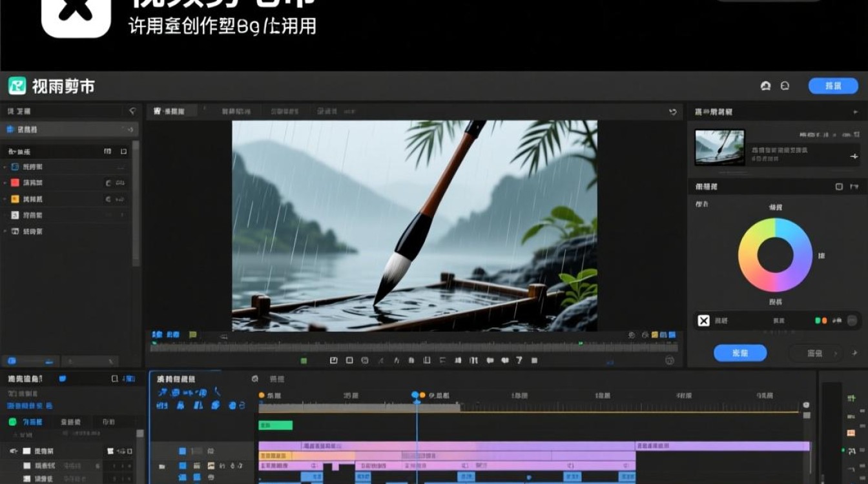Click the square icon in the media list header
Screen dimensions: 868x484
pos(123,151)
